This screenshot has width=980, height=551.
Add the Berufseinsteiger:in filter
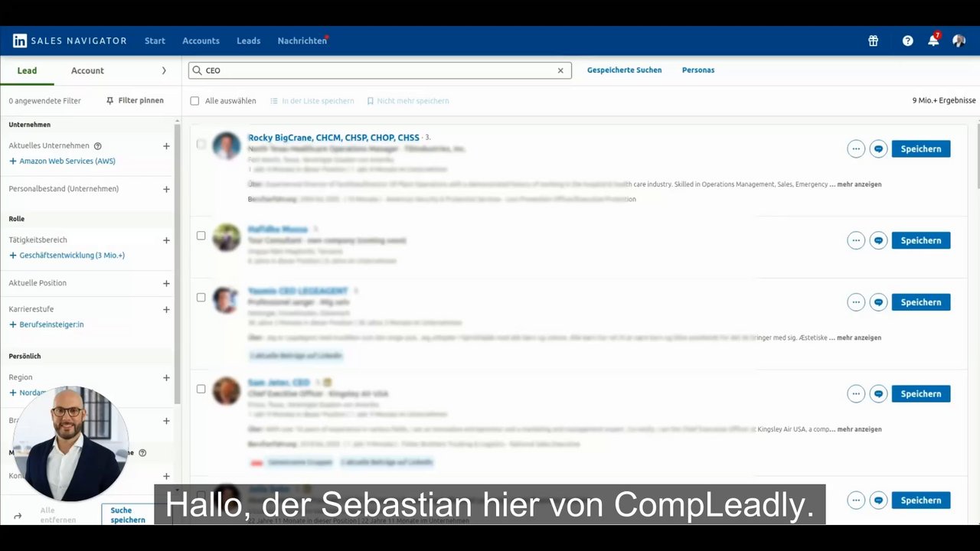46,324
